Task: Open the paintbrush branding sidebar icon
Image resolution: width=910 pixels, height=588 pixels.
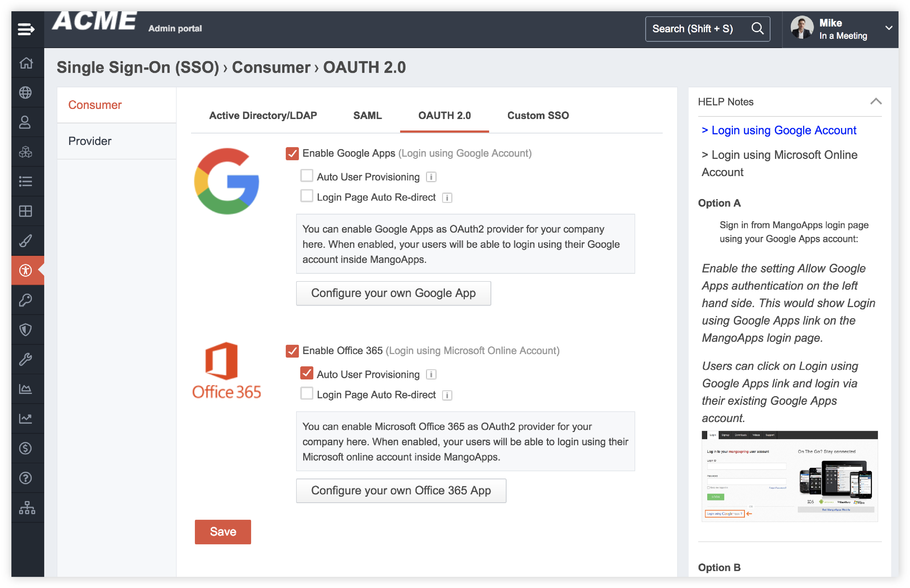Action: pos(26,240)
